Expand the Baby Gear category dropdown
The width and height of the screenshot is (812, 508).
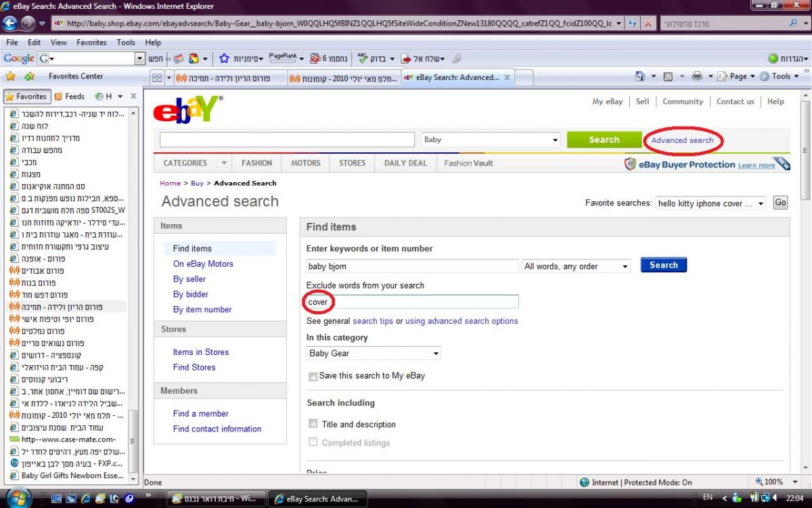pyautogui.click(x=374, y=354)
